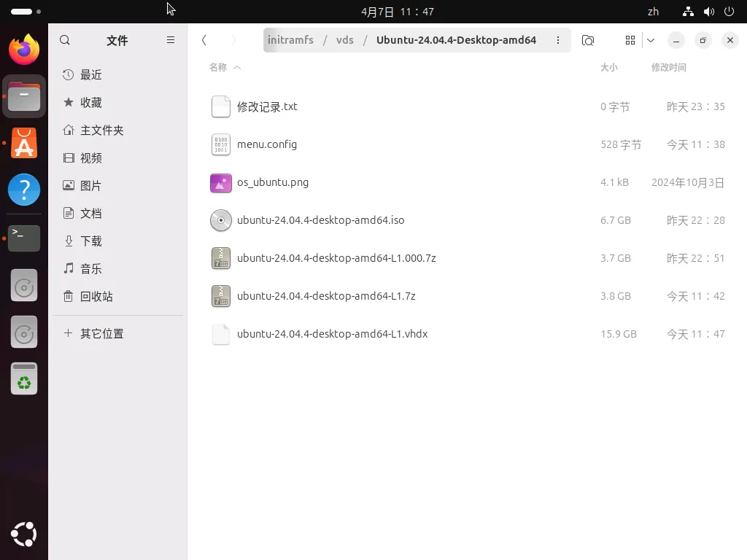Click the 528 字节 size value
Image resolution: width=747 pixels, height=560 pixels.
621,144
